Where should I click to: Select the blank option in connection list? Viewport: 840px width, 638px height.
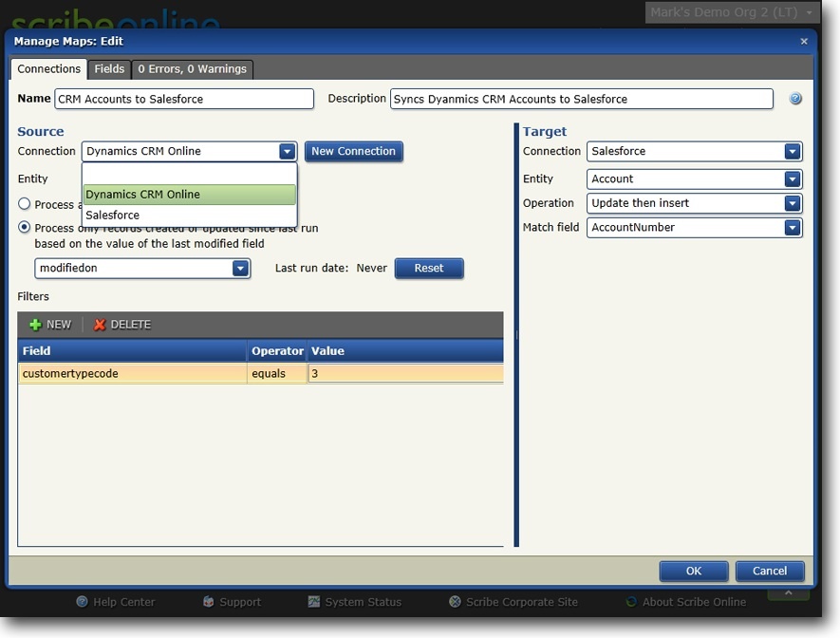(190, 174)
